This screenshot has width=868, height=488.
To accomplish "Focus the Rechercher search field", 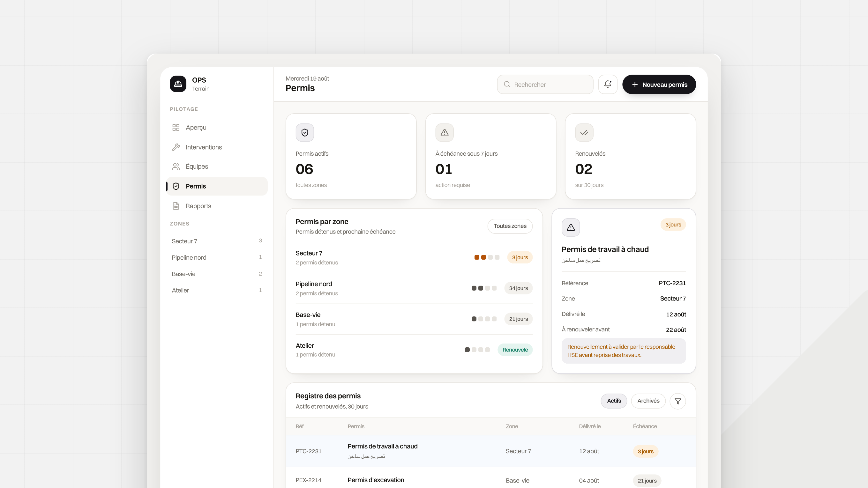I will click(x=545, y=85).
